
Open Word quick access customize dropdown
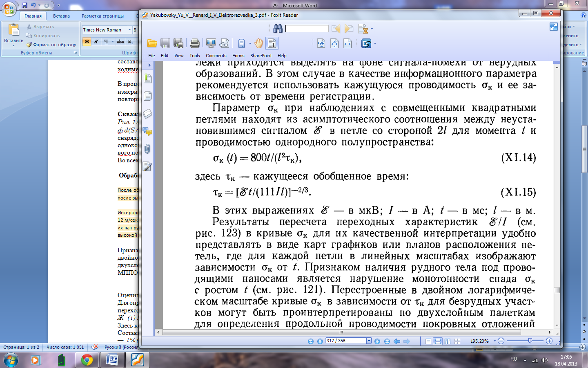click(x=58, y=5)
